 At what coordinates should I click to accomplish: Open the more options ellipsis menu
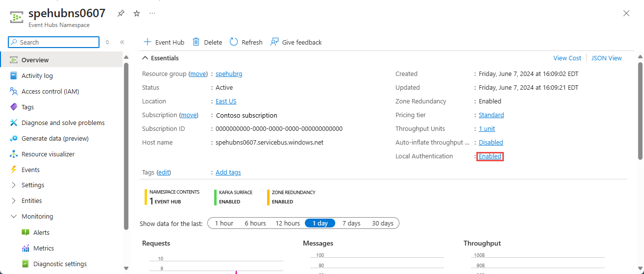click(x=152, y=13)
